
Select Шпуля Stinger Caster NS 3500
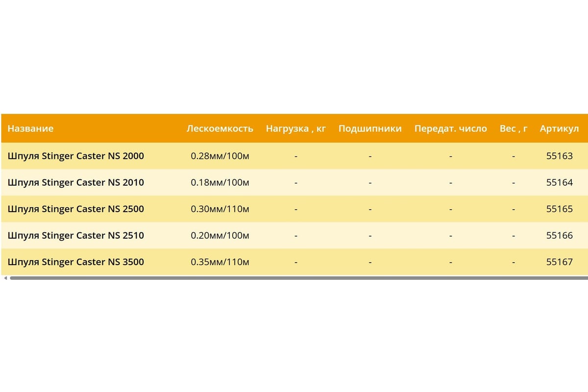pos(76,262)
